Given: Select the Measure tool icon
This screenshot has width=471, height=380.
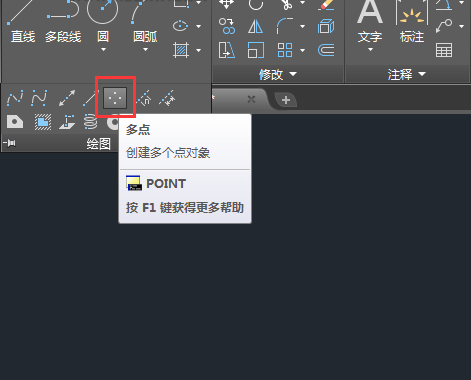Looking at the screenshot, I should pos(167,98).
